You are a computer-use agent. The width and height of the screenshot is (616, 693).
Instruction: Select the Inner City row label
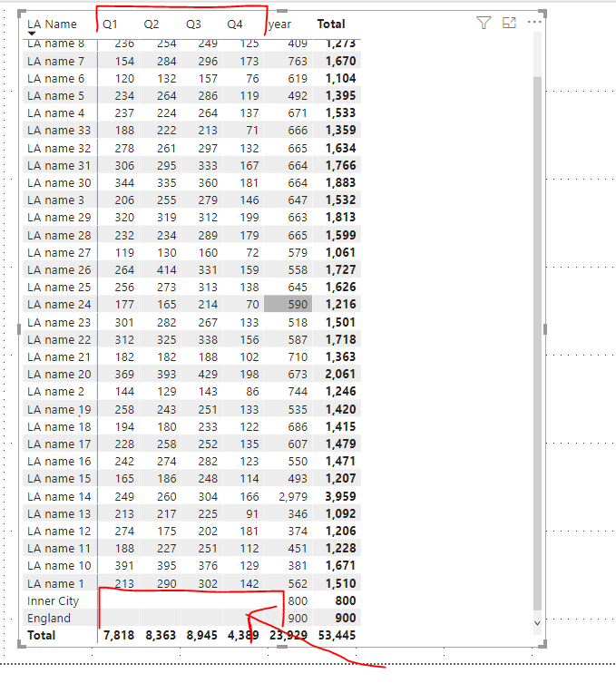53,600
